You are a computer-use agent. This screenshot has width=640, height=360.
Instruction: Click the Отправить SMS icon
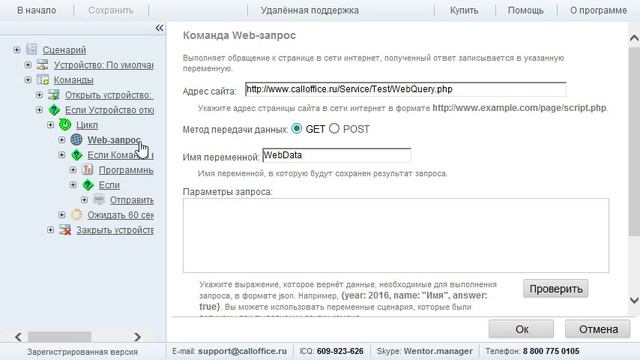pos(99,200)
